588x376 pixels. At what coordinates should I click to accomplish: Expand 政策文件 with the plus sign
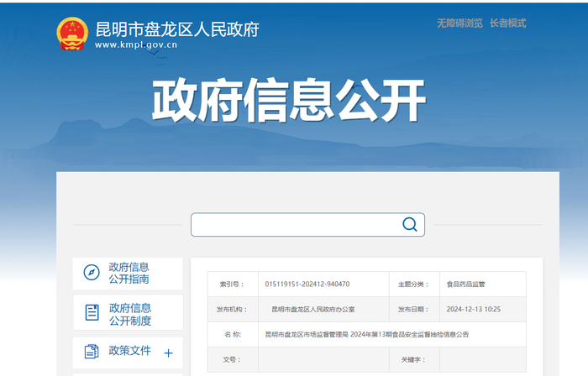tap(168, 352)
